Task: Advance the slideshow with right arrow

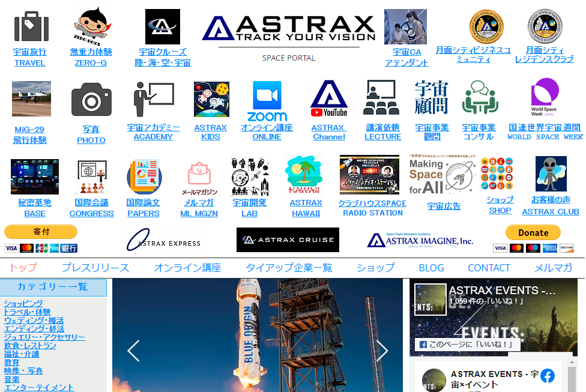Action: coord(382,351)
